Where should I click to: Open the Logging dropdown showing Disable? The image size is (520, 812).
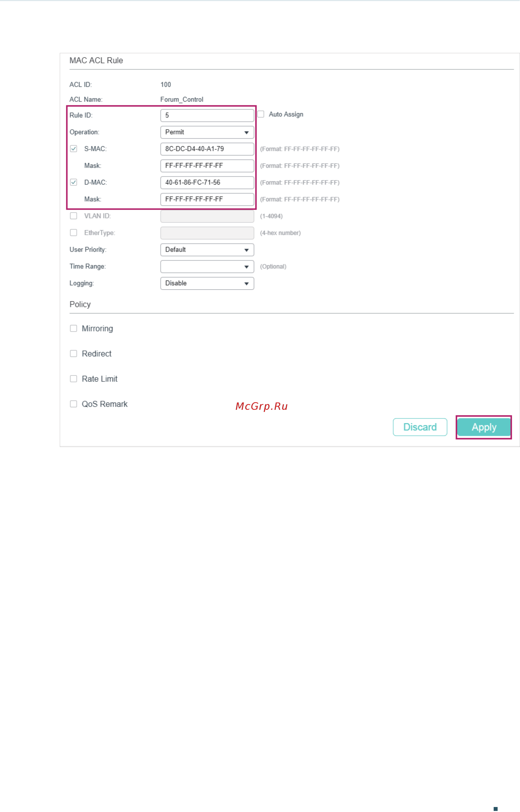pyautogui.click(x=207, y=284)
